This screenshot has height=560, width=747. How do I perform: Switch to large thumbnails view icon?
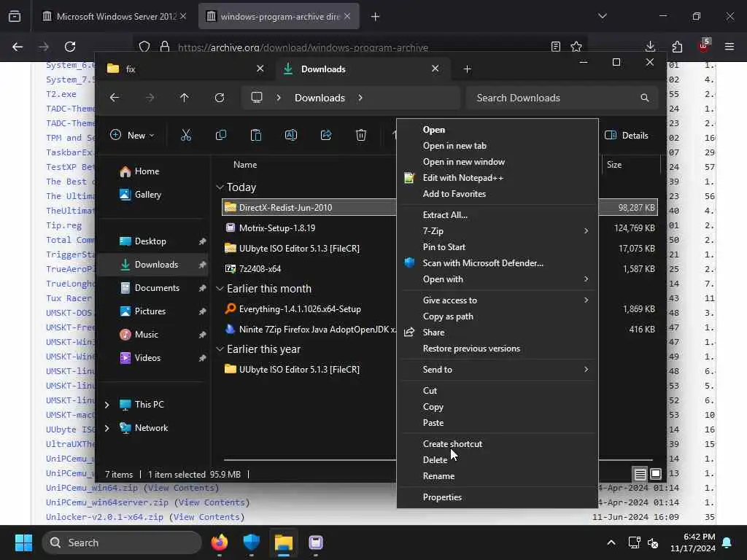point(656,474)
